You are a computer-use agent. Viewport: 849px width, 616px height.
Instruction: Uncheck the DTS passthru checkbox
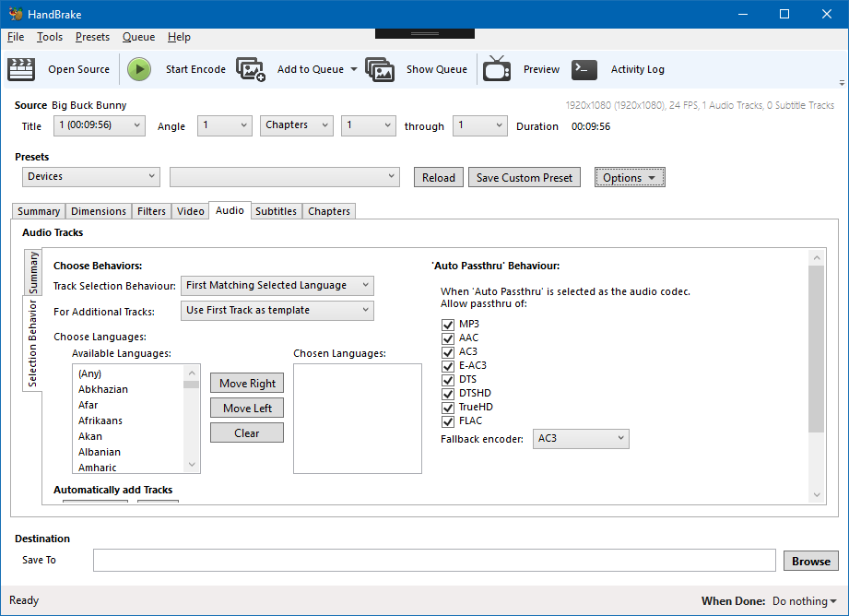pos(448,380)
